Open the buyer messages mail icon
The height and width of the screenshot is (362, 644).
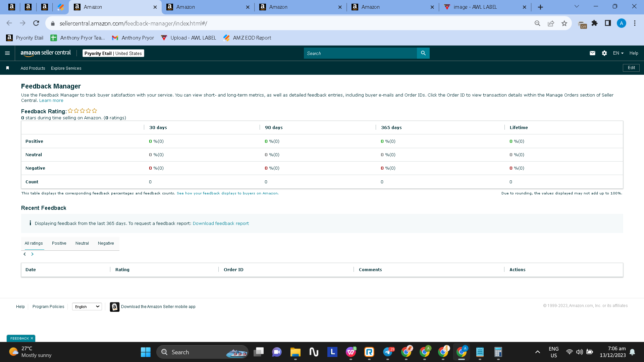click(x=592, y=53)
